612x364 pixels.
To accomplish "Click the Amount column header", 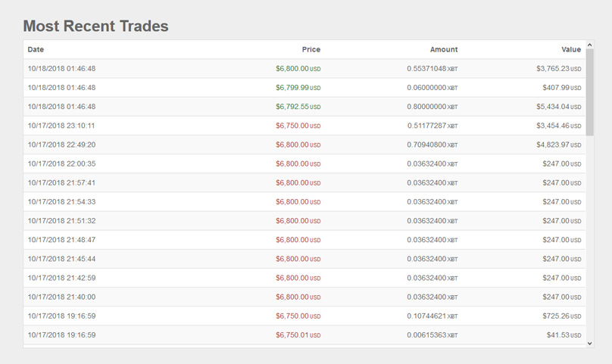I will (444, 50).
